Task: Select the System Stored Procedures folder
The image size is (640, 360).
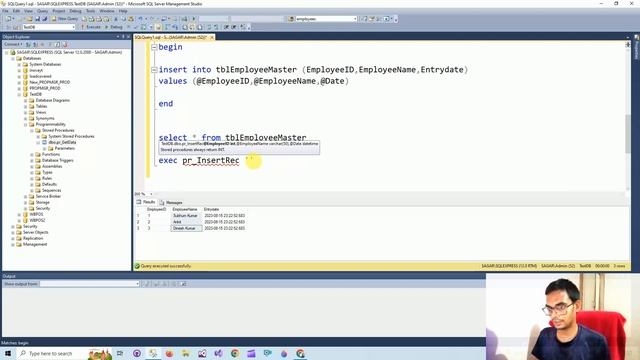Action: click(71, 136)
